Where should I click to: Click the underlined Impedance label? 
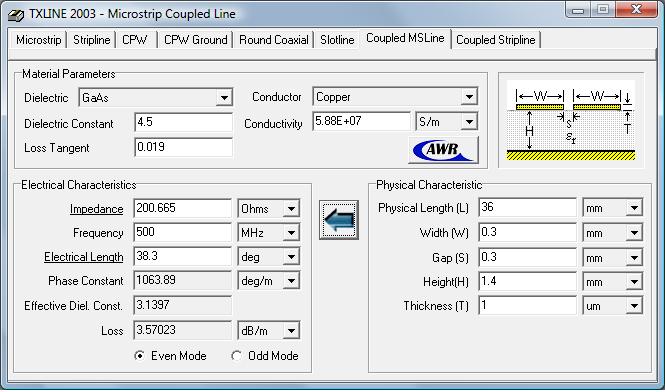pyautogui.click(x=97, y=209)
